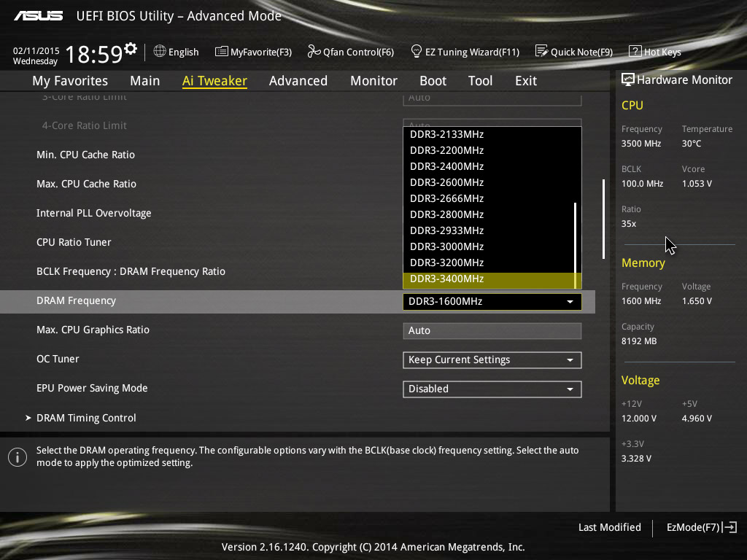This screenshot has height=560, width=747.
Task: Select DDR3-2933MHz frequency
Action: [489, 230]
